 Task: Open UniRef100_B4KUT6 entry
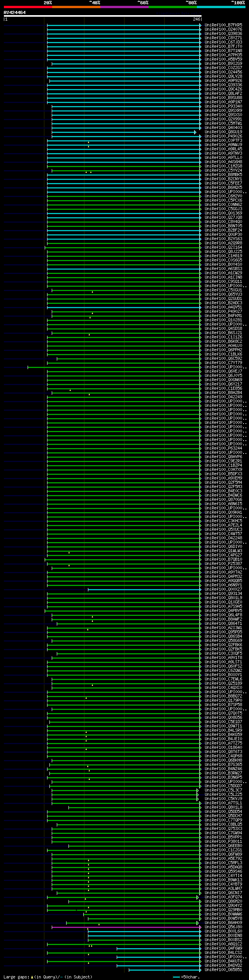223,961
